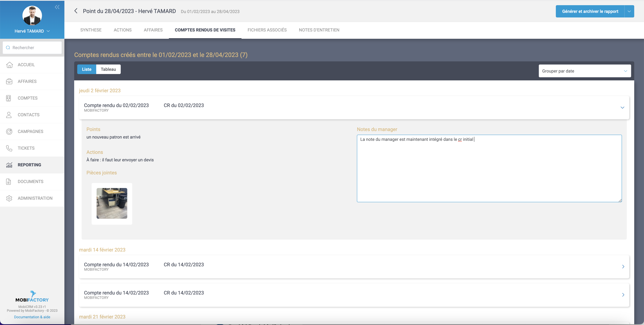644x325 pixels.
Task: Click the Campagnes target icon
Action: point(9,132)
